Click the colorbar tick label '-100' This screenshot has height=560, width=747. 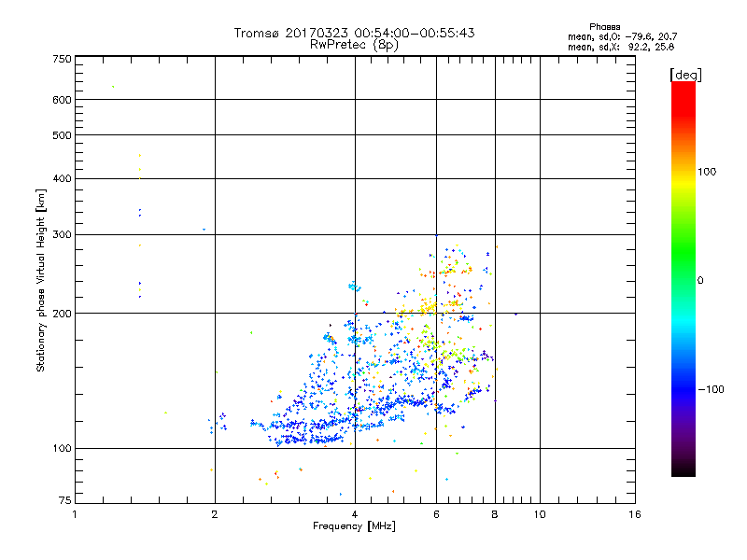click(711, 389)
